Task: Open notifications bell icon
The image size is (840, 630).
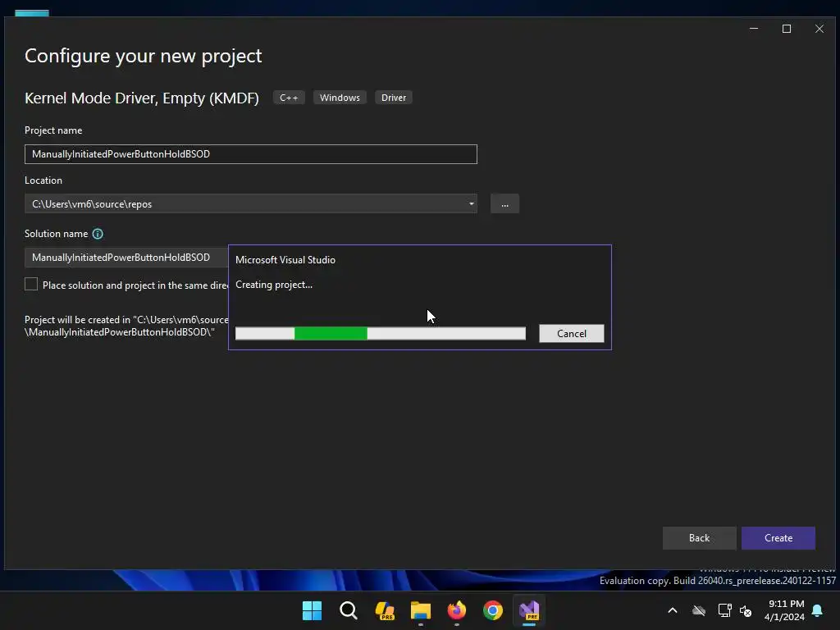Action: coord(818,610)
